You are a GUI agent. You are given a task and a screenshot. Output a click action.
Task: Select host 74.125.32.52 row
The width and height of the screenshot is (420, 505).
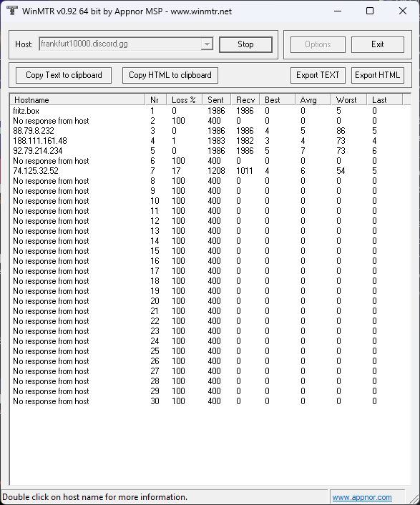(210, 171)
